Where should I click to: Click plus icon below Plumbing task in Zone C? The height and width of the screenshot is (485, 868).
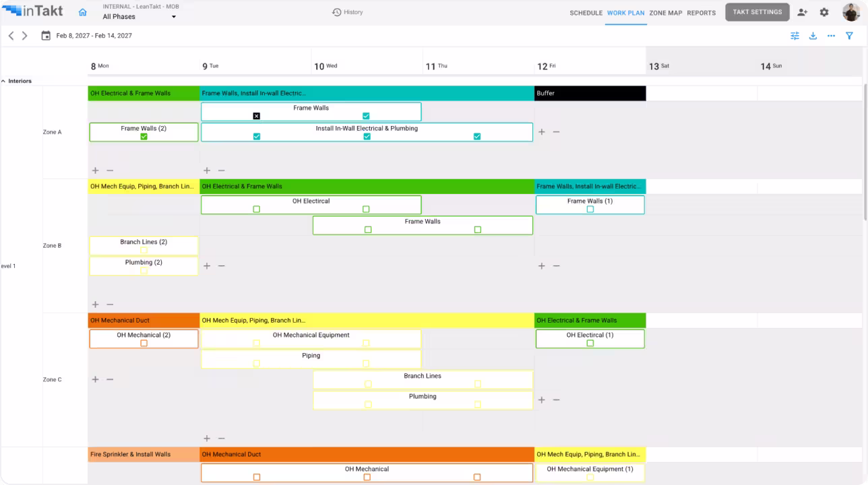(207, 439)
